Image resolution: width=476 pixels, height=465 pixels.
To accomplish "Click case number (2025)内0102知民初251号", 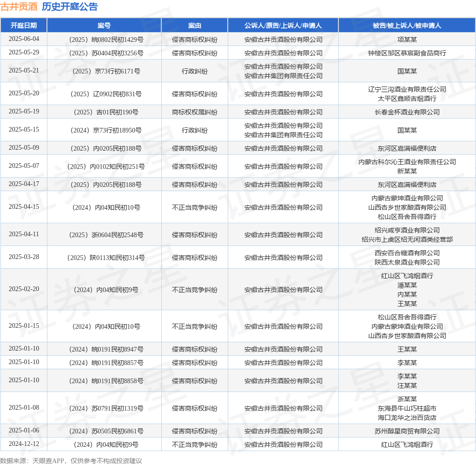I will (x=106, y=167).
